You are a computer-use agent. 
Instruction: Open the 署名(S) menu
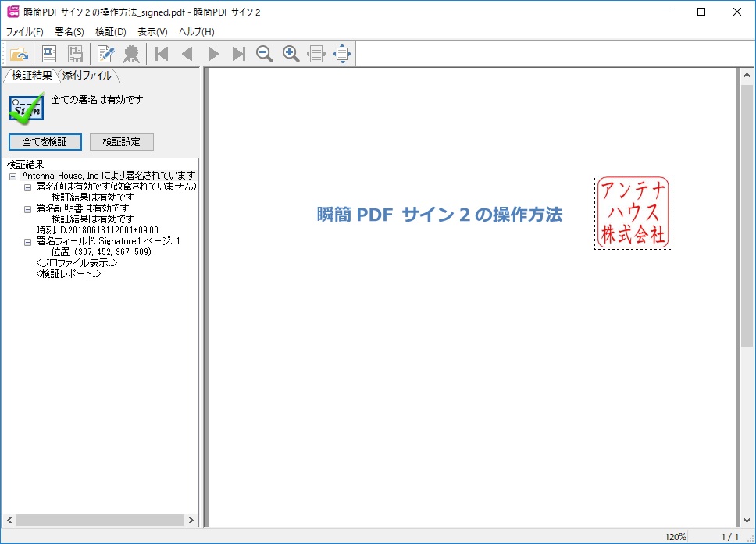70,32
